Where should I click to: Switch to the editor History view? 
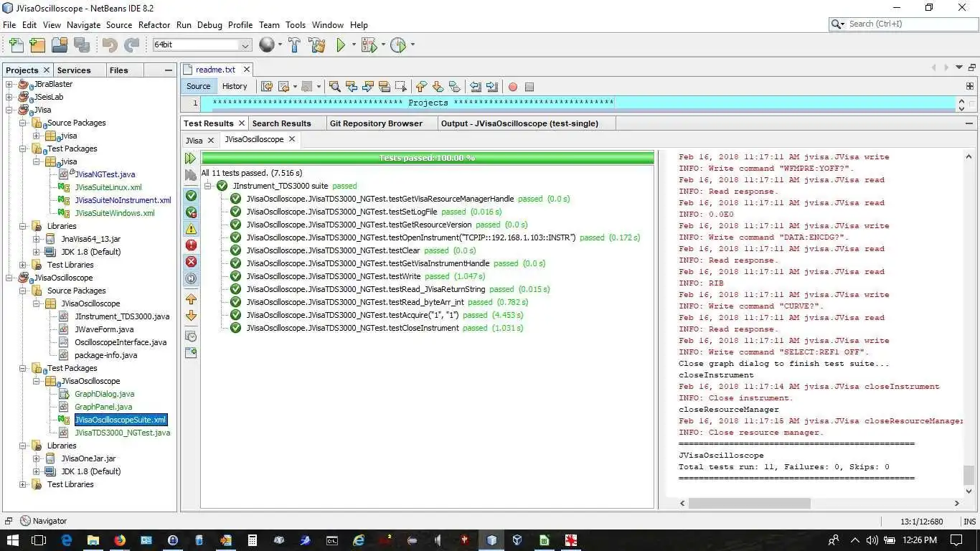click(x=235, y=86)
